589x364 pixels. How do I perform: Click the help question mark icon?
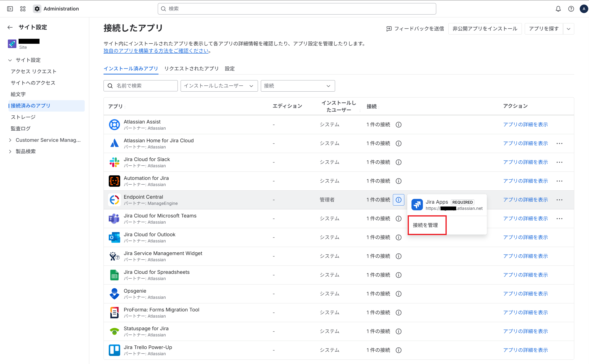571,9
